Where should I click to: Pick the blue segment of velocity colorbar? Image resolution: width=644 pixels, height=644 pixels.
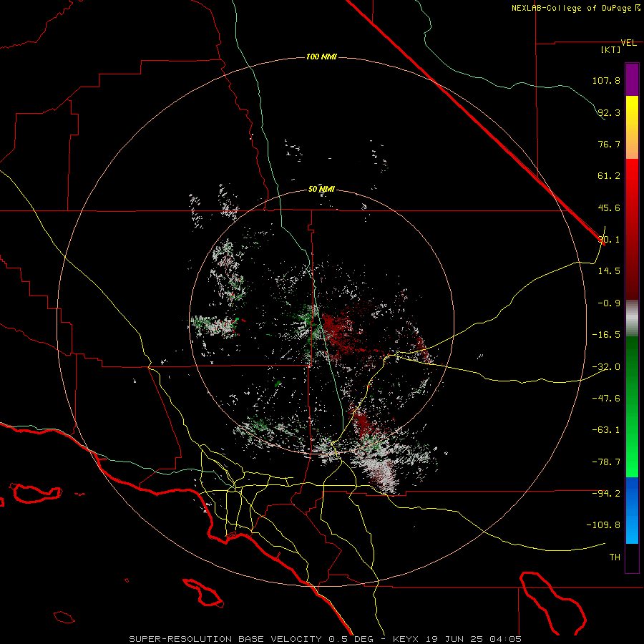coord(632,510)
